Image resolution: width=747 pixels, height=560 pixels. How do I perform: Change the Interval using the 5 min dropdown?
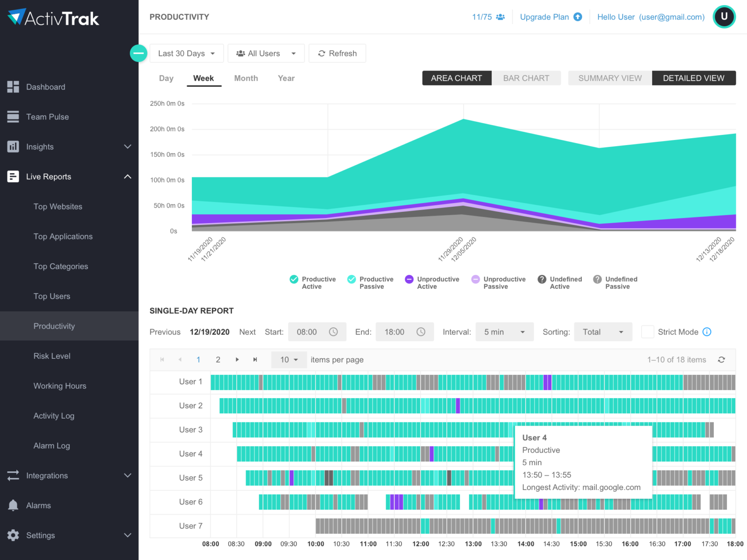point(504,332)
